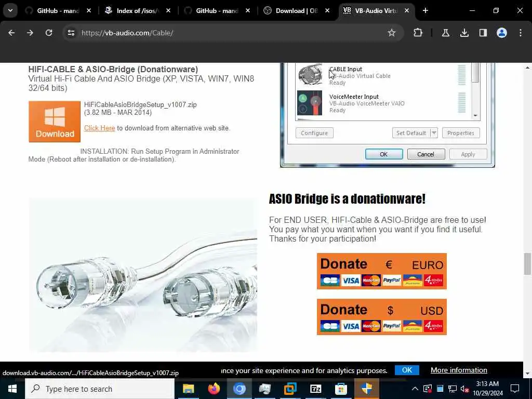
Task: View site information icon in address bar
Action: (x=71, y=33)
